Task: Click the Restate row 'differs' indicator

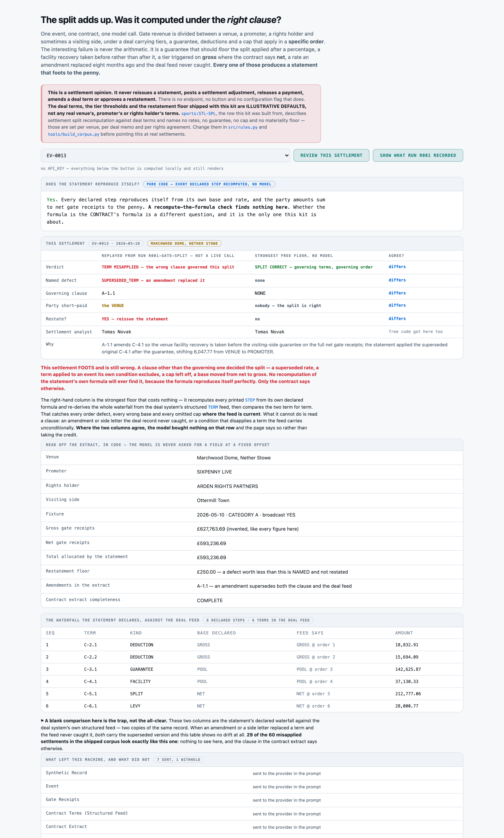Action: coord(397,318)
